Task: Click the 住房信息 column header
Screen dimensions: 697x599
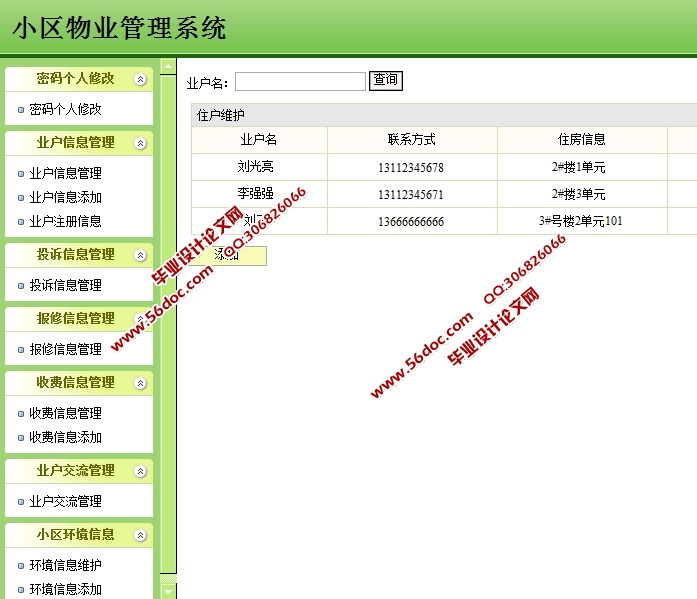Action: [582, 140]
